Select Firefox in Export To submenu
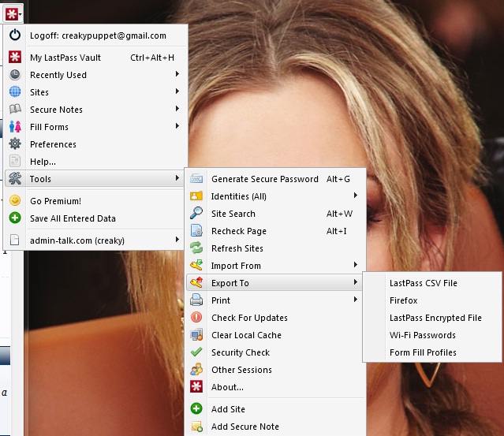The width and height of the screenshot is (504, 436). coord(432,300)
